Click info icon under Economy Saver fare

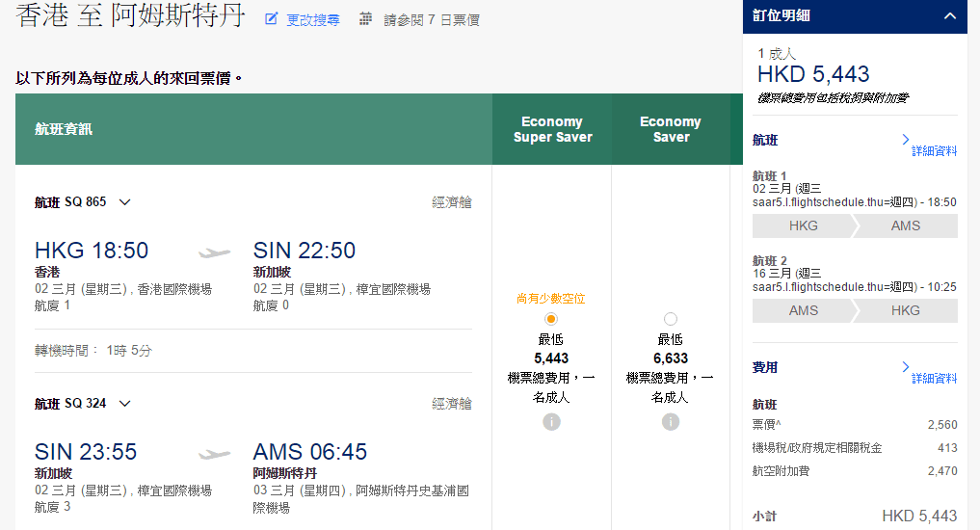click(671, 421)
